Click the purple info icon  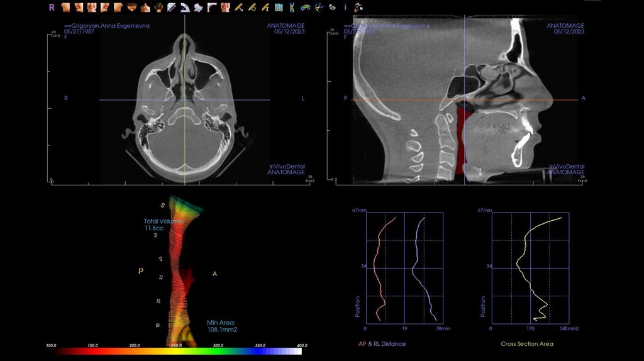click(345, 8)
